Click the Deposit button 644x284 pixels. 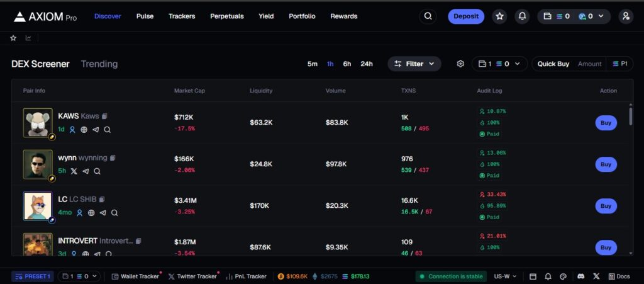point(466,16)
